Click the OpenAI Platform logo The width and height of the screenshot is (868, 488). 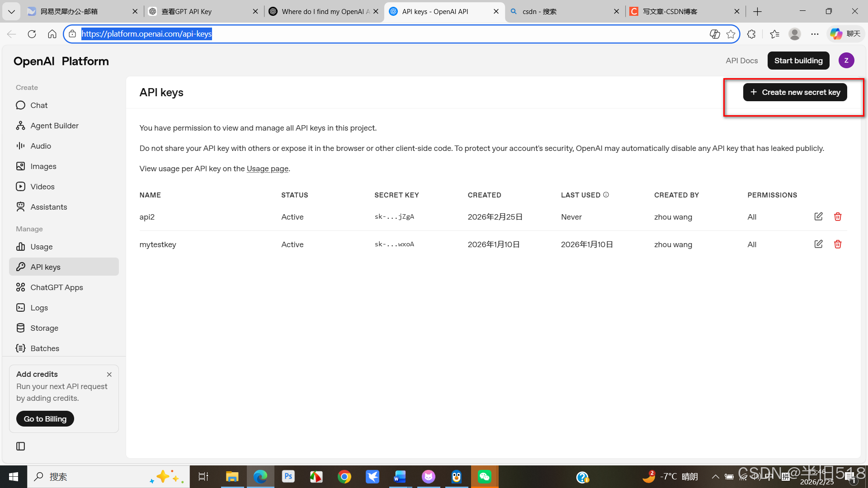(61, 61)
